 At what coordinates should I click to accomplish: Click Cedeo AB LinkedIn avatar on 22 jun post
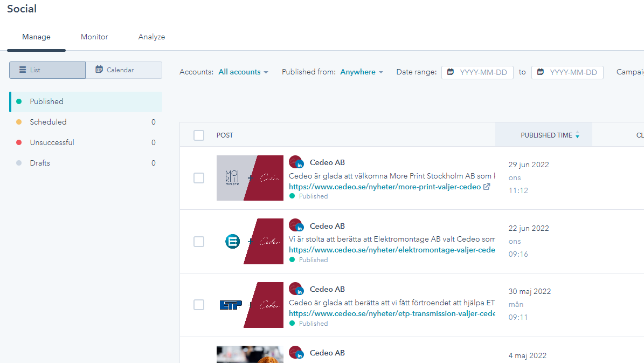[296, 225]
